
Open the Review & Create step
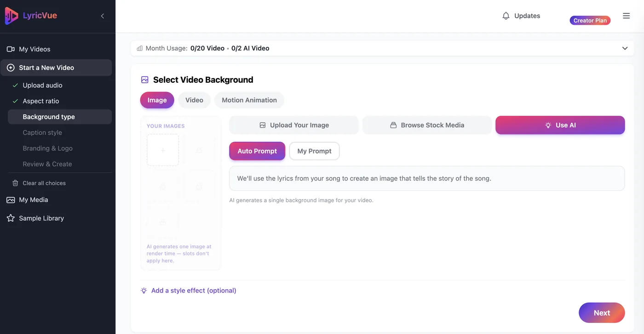tap(47, 164)
